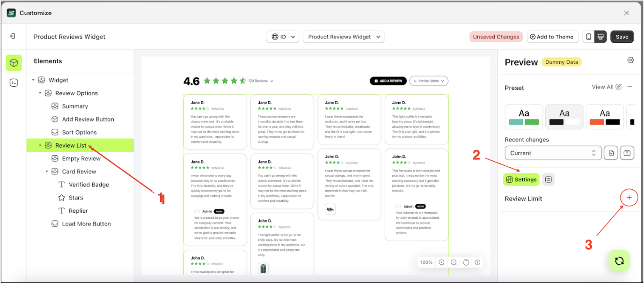Select the Settings tab in the preview panel
Image resolution: width=644 pixels, height=283 pixels.
click(521, 179)
